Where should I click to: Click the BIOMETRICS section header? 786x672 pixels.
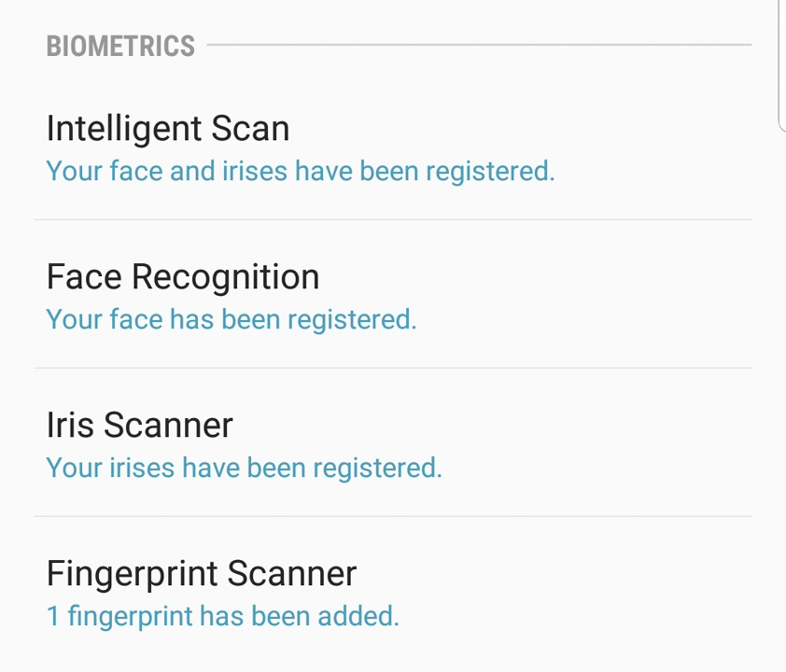120,46
